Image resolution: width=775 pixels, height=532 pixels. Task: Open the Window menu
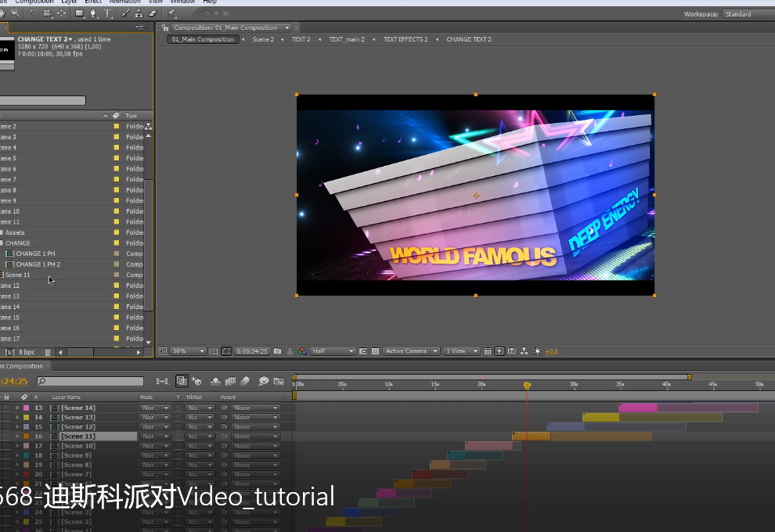182,2
